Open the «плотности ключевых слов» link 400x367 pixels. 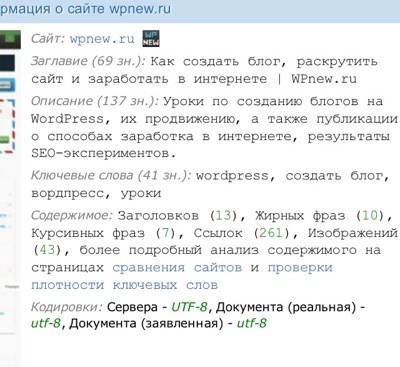pos(124,285)
